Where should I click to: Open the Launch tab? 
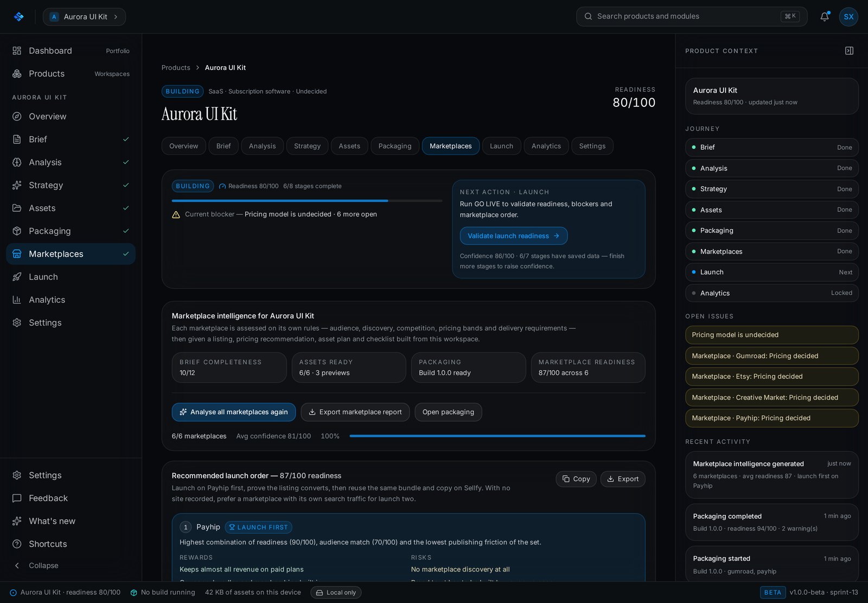501,146
